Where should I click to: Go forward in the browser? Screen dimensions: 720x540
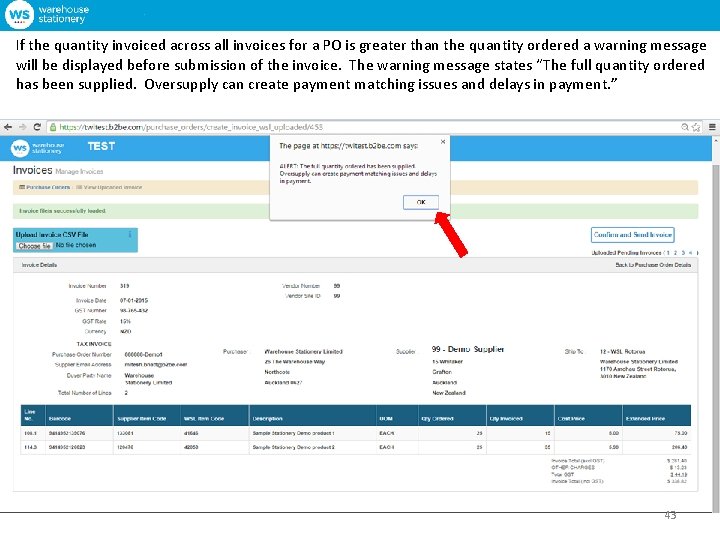(x=22, y=127)
